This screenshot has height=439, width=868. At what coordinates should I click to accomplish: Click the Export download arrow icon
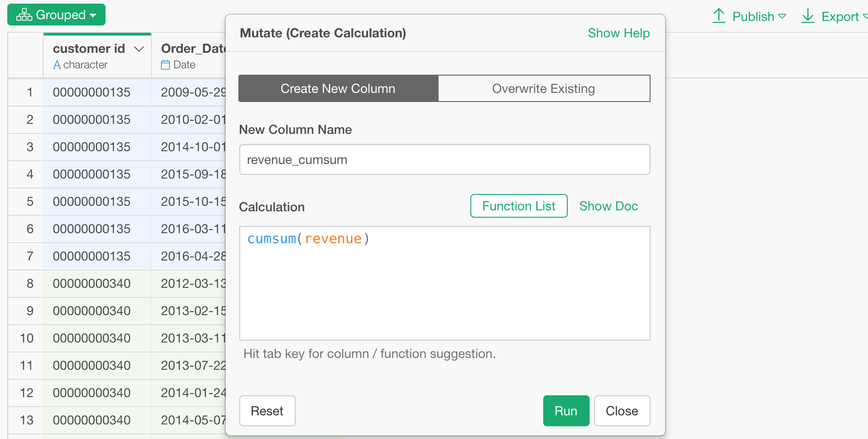click(808, 15)
